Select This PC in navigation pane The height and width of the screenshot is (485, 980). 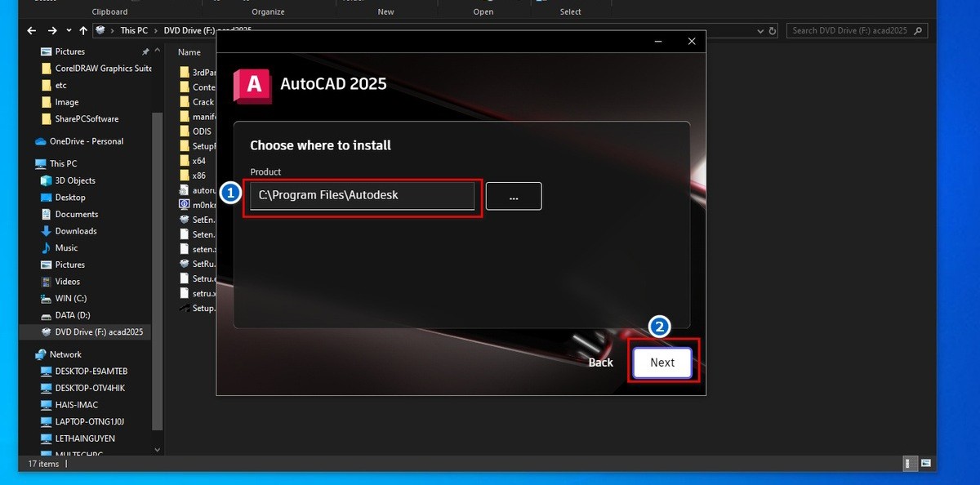click(x=63, y=163)
